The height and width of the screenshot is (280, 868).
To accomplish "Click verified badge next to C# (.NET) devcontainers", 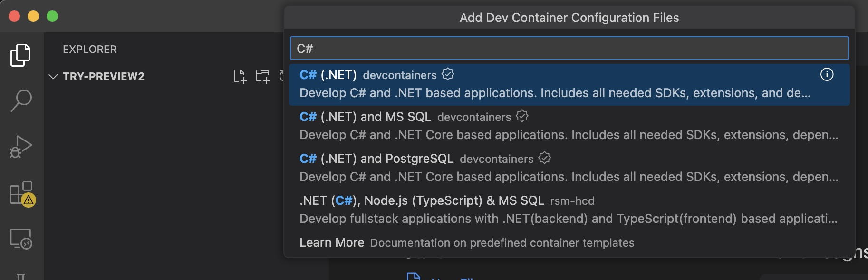I will pyautogui.click(x=448, y=74).
